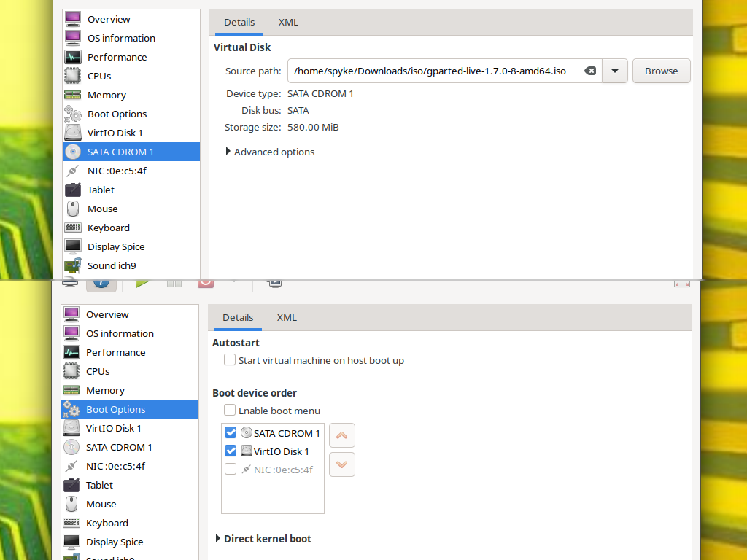Image resolution: width=747 pixels, height=560 pixels.
Task: Click the Browse button
Action: pos(661,71)
